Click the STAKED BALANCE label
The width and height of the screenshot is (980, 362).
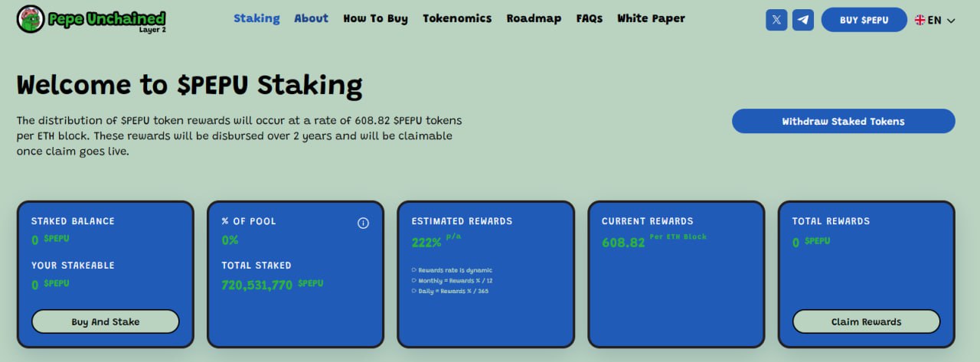73,221
